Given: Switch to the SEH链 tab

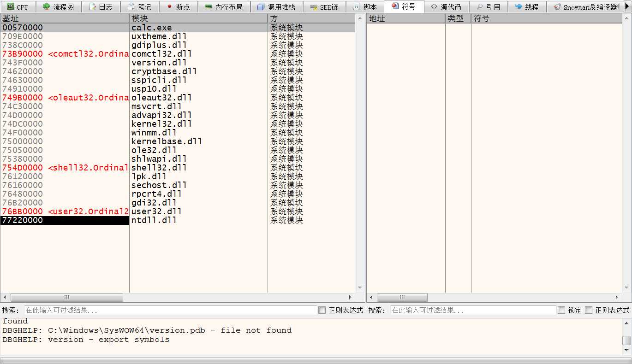Looking at the screenshot, I should coord(324,6).
